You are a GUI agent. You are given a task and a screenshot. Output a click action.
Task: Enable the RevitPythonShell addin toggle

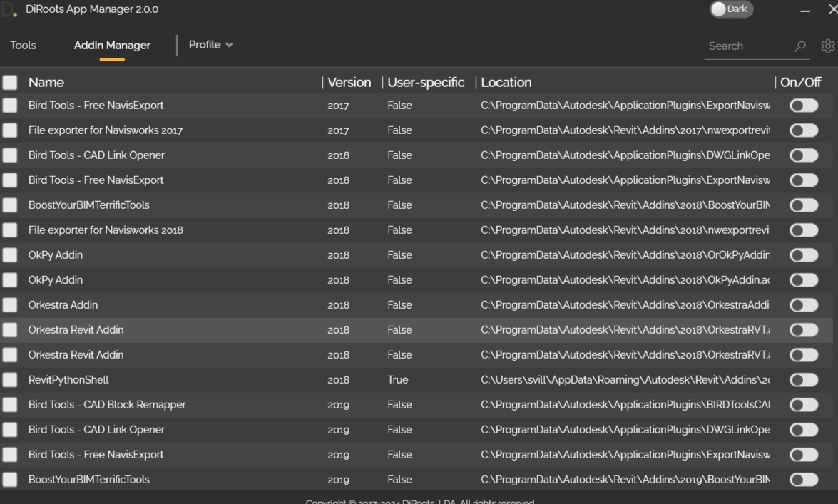point(804,380)
